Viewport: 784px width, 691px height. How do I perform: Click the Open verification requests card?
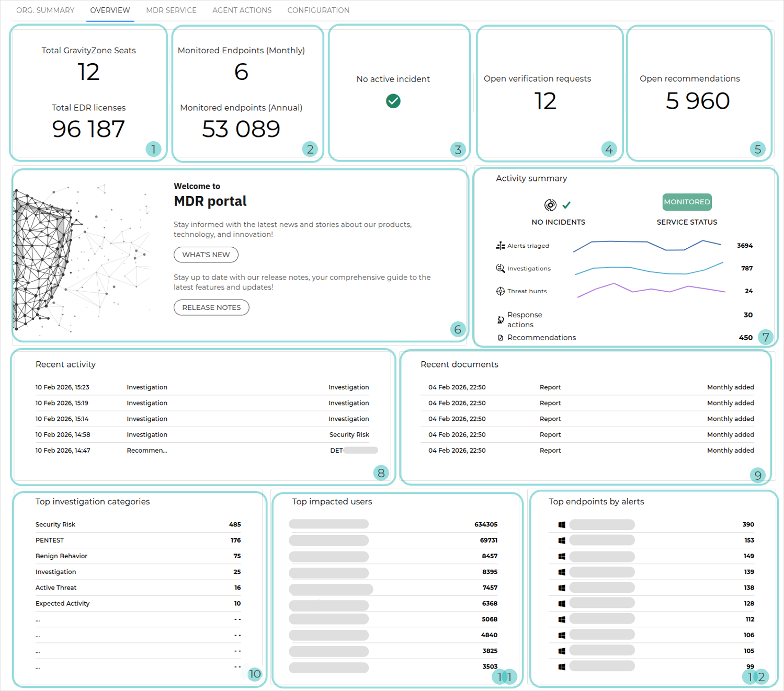tap(549, 93)
